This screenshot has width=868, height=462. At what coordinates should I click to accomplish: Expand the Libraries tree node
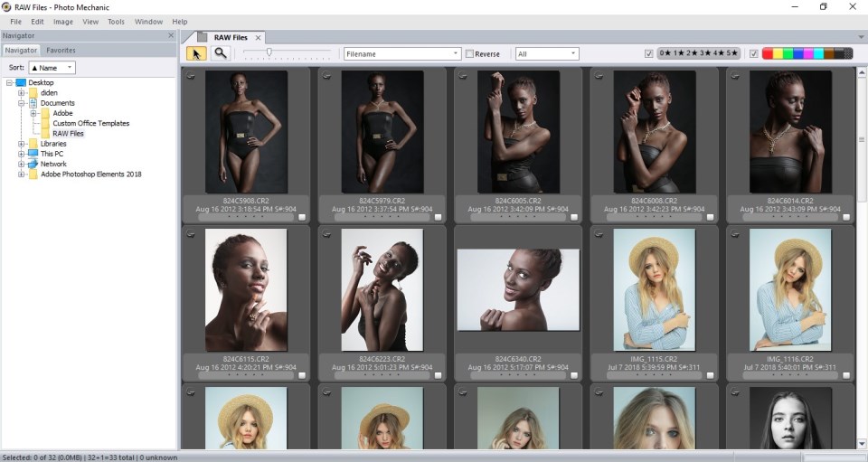pyautogui.click(x=21, y=144)
